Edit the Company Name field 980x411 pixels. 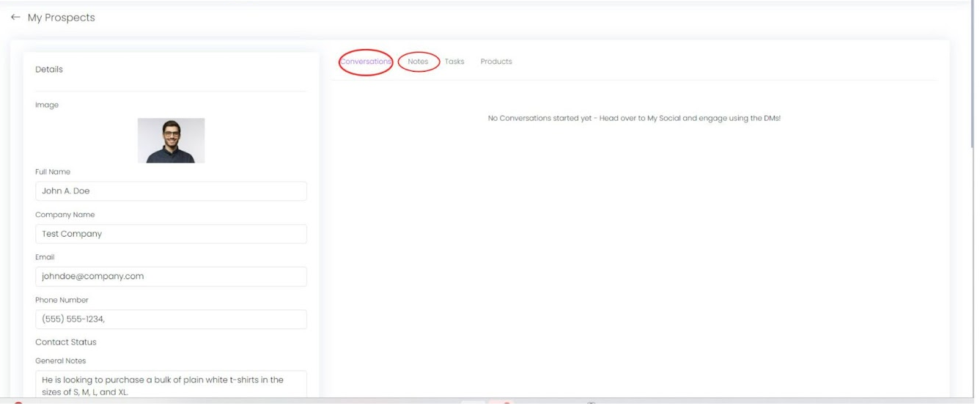click(x=171, y=234)
